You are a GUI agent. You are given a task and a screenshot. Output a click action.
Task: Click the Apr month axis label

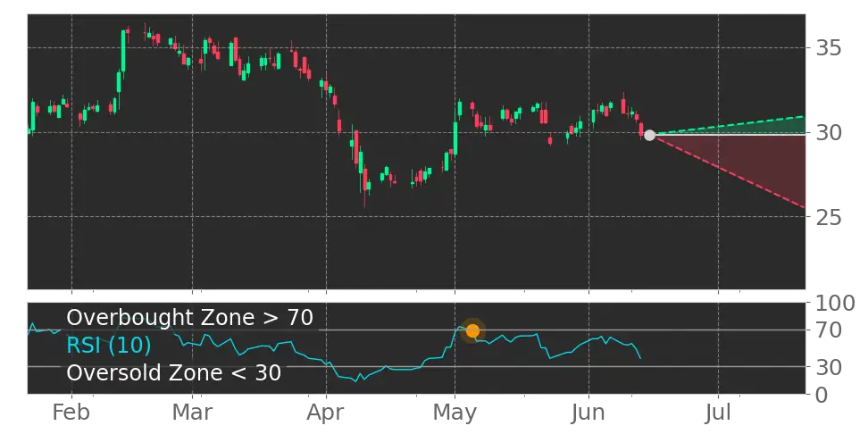click(x=326, y=413)
